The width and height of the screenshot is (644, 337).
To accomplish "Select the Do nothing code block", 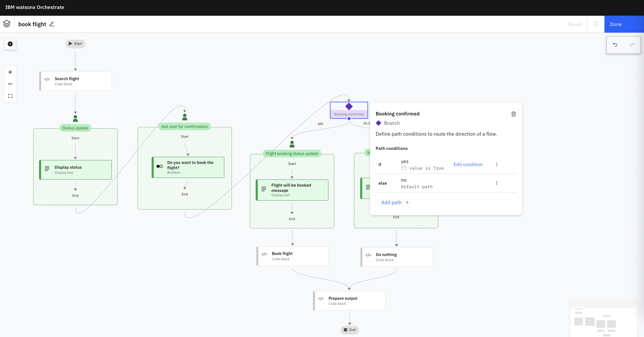I will pos(397,257).
